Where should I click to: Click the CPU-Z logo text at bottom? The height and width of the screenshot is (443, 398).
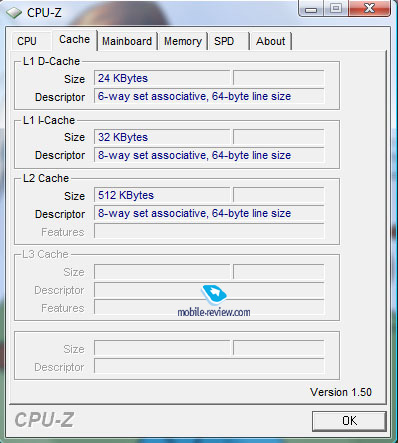click(x=44, y=420)
